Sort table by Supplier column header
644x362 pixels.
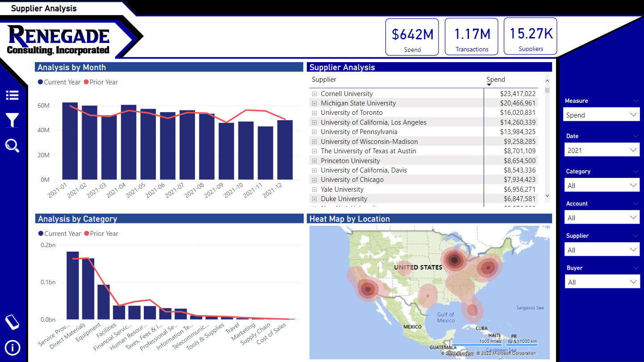pos(324,80)
